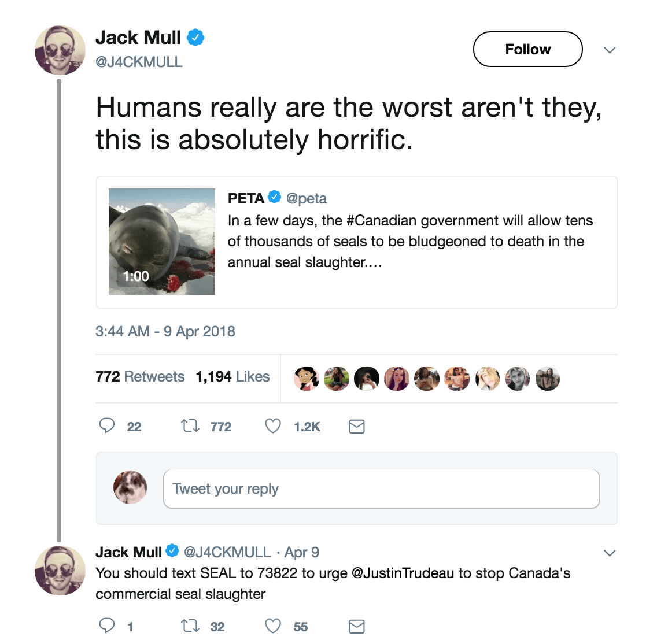
Task: Retweet the follow-up tweet with 32 retweets
Action: [x=190, y=627]
